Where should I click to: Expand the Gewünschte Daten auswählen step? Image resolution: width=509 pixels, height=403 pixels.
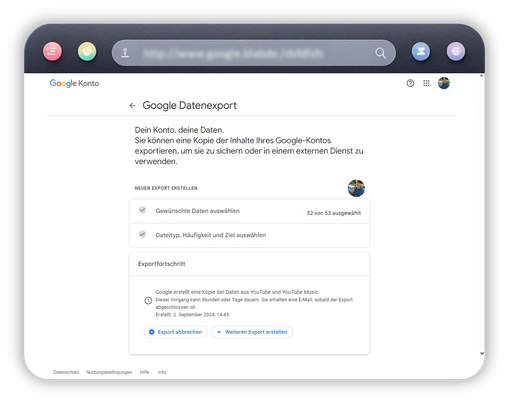coord(249,211)
